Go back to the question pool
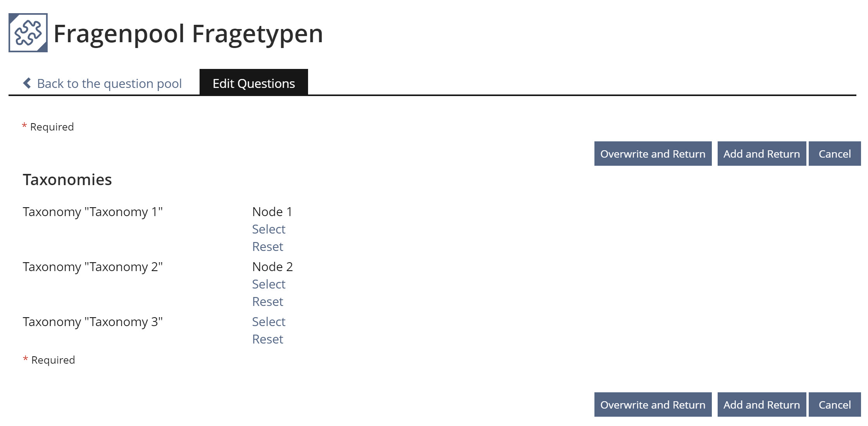868x426 pixels. [109, 83]
